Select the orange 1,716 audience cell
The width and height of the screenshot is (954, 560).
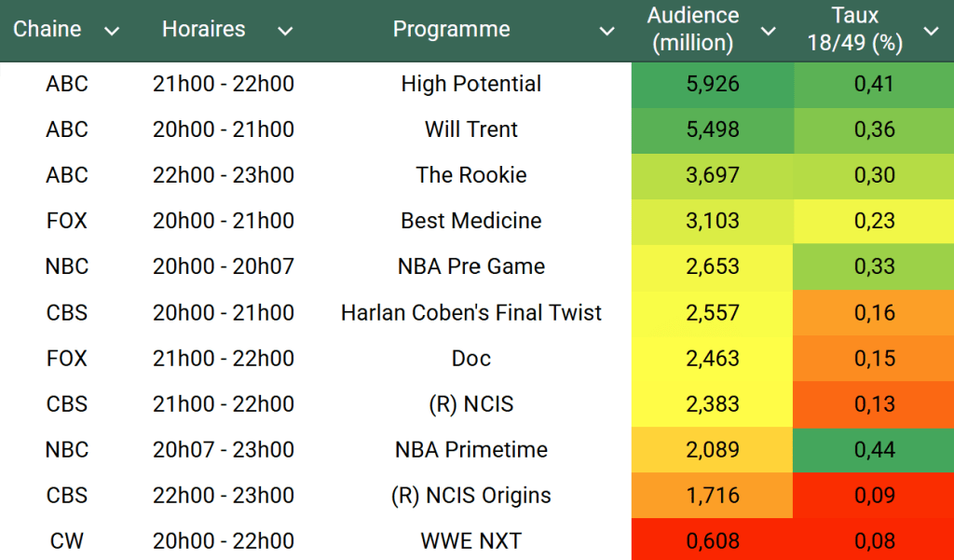712,495
